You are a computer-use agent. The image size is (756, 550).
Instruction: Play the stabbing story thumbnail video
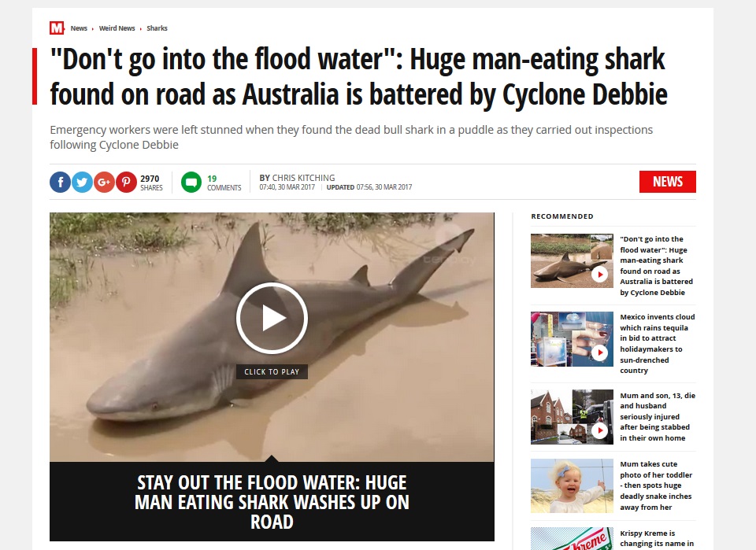point(599,430)
